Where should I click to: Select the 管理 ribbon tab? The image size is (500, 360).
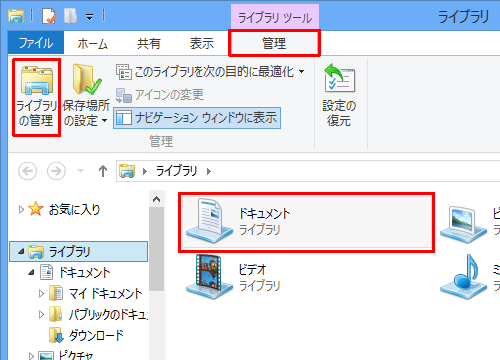(274, 43)
